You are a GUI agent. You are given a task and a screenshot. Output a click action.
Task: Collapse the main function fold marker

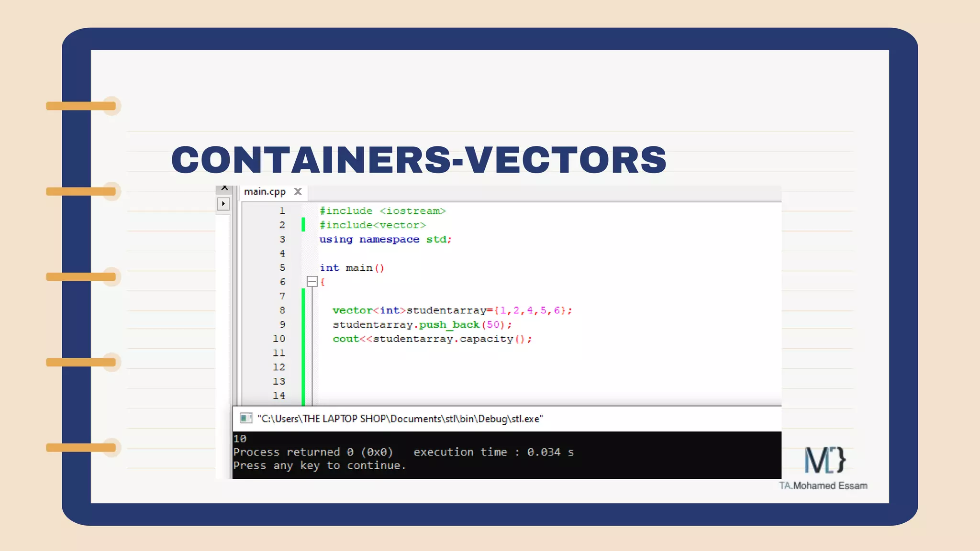[x=312, y=282]
